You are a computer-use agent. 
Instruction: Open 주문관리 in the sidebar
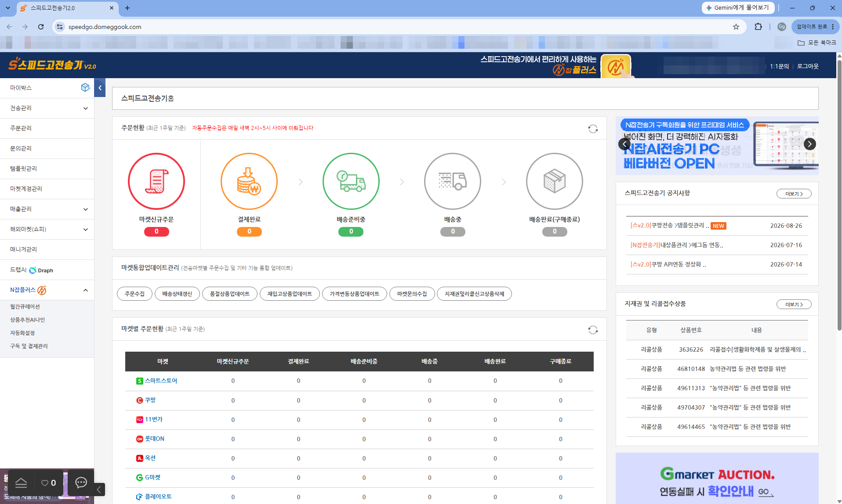pos(47,128)
